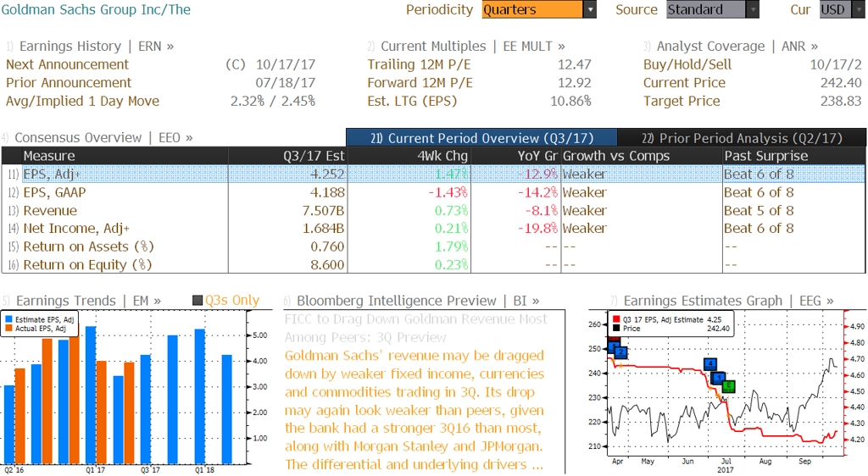This screenshot has width=868, height=476.
Task: Open the Source Standard dropdown arrow
Action: [753, 9]
